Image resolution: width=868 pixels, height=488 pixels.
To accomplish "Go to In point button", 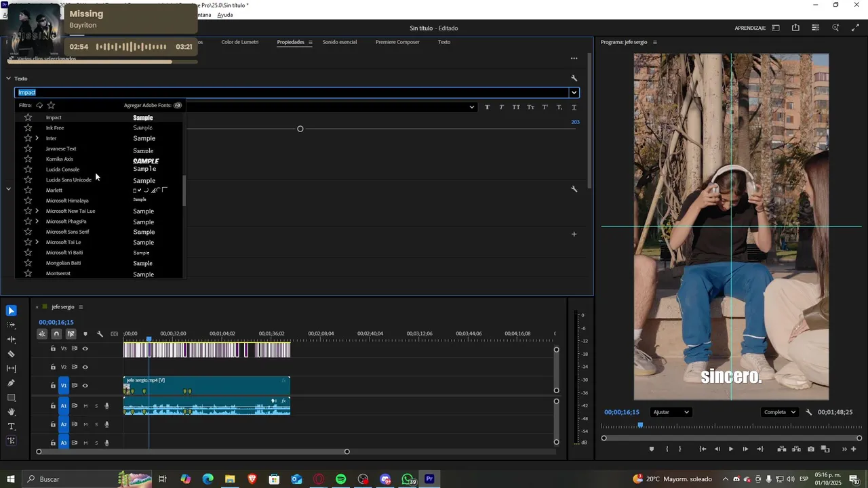I will pyautogui.click(x=703, y=449).
